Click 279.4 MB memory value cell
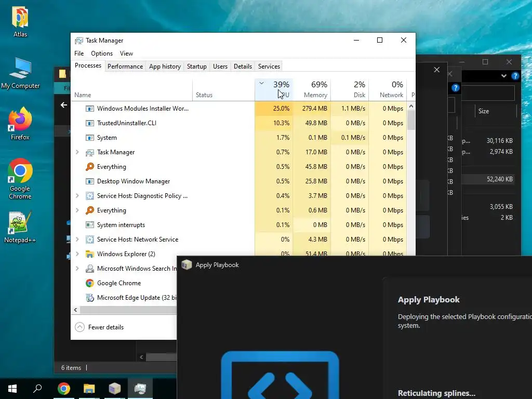This screenshot has height=399, width=532. click(312, 109)
